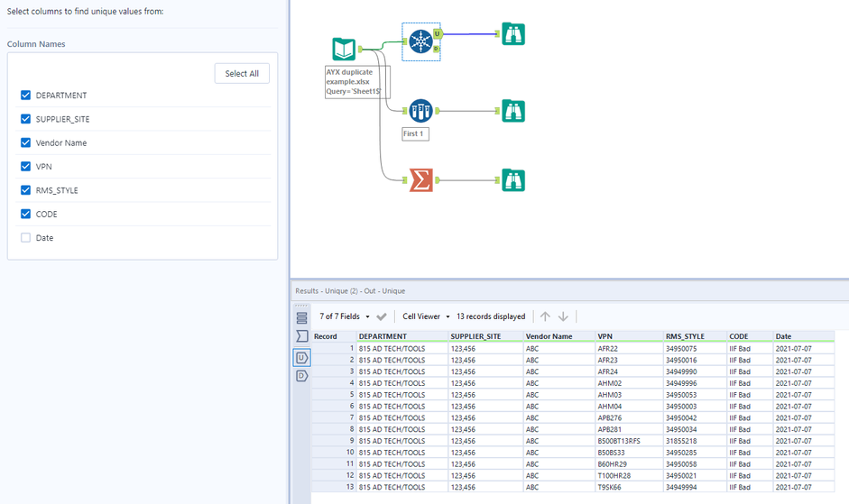Open the results metadata view icon
The width and height of the screenshot is (849, 504).
coord(301,336)
